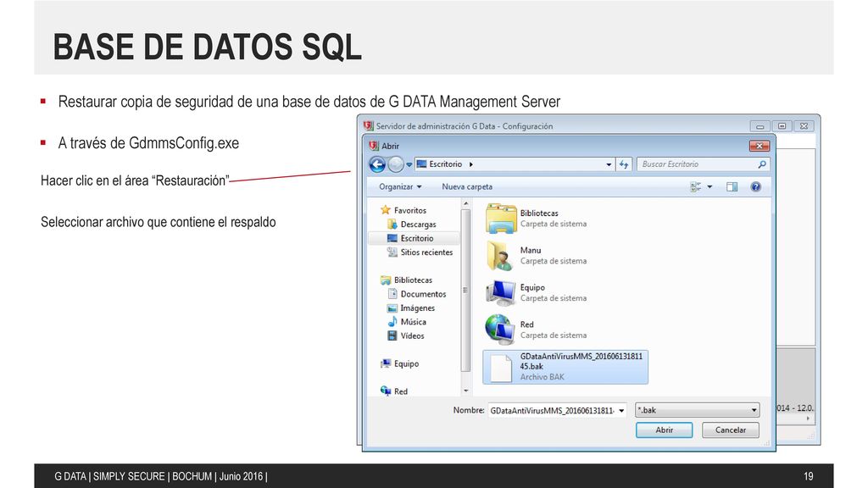The image size is (868, 488).
Task: Maximize the Configuración background window
Action: coord(782,126)
